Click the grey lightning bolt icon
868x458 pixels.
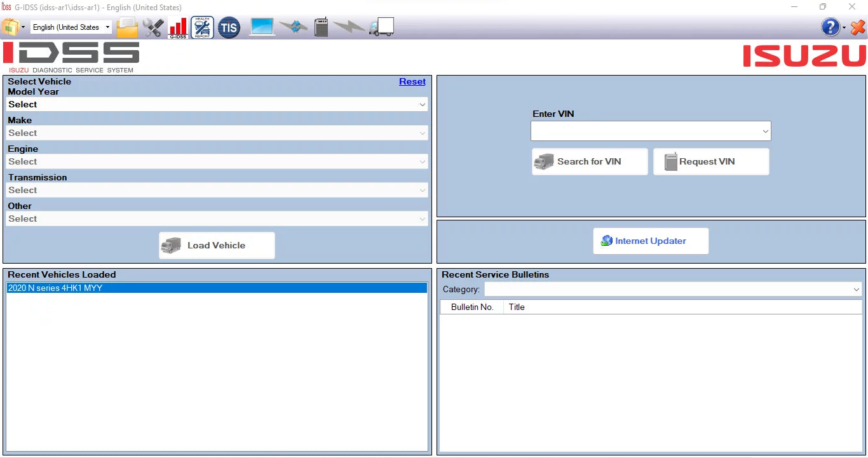(349, 27)
